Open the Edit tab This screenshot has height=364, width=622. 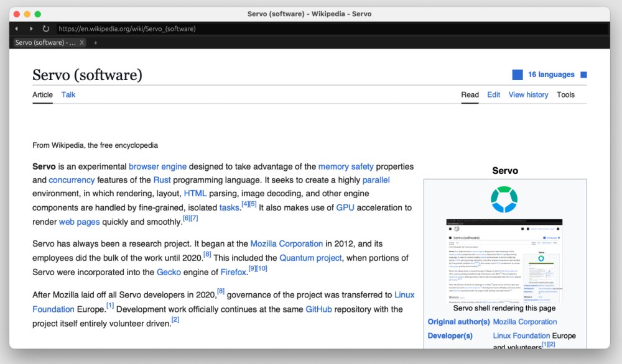(493, 95)
